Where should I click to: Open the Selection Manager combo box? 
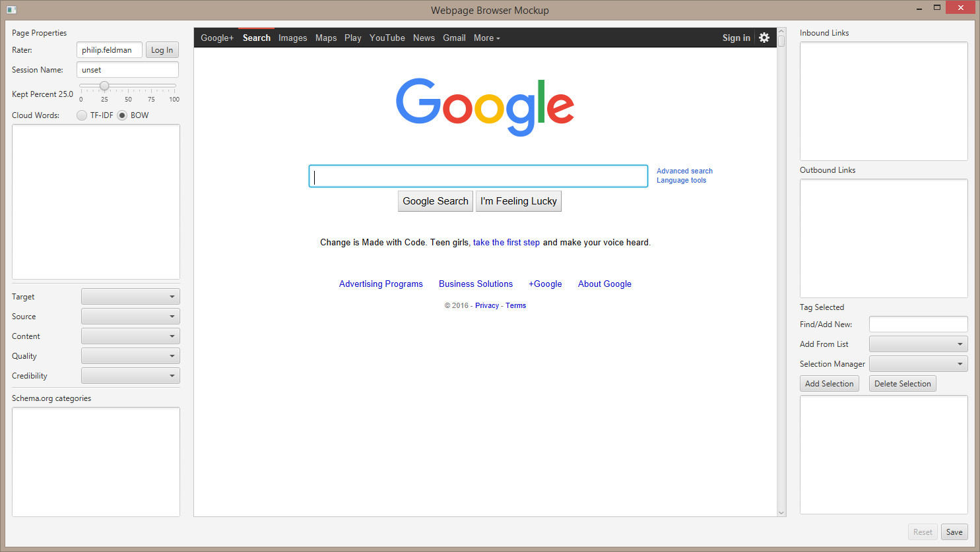point(918,364)
